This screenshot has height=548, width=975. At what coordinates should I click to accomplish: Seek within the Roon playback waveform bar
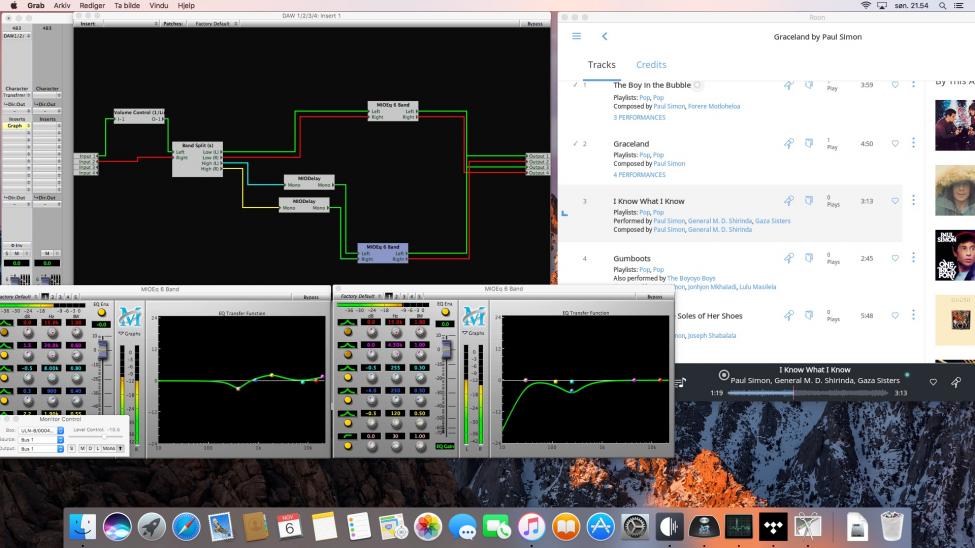808,393
